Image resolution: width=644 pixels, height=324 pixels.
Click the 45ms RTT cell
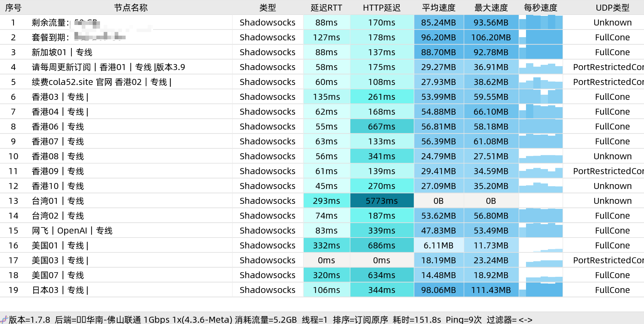(x=327, y=186)
